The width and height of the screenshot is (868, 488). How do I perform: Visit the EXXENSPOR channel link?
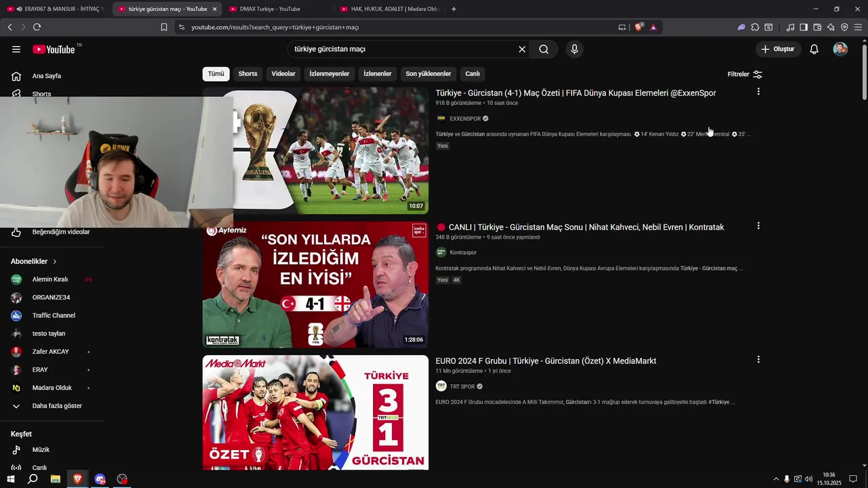(x=465, y=119)
